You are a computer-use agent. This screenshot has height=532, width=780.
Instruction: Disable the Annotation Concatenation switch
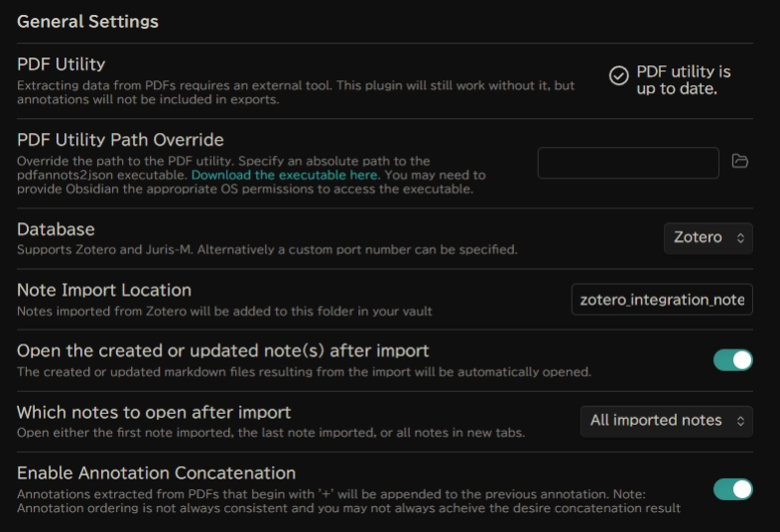732,488
